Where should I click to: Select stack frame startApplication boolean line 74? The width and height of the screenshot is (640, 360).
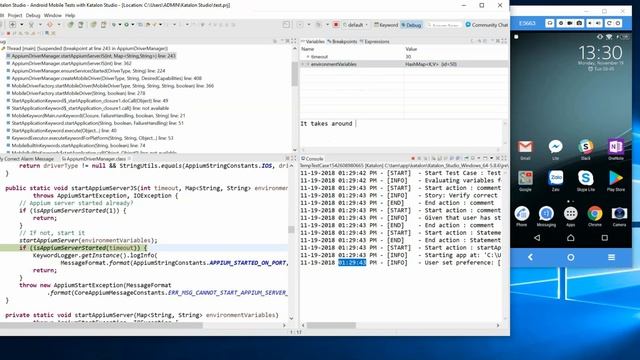[x=76, y=145]
